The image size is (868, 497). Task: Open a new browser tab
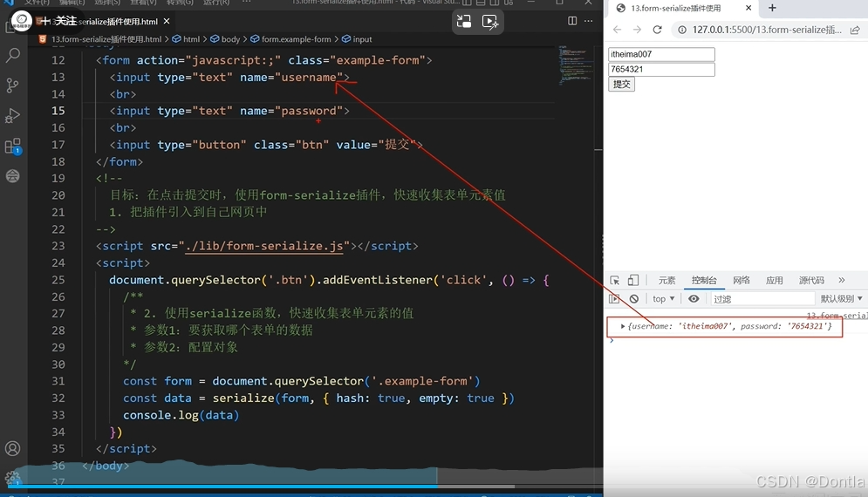point(772,8)
